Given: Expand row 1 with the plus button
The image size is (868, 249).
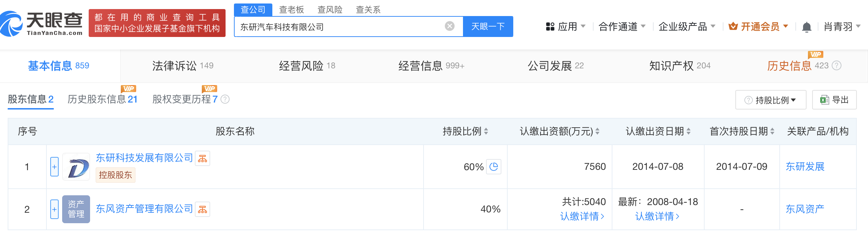Looking at the screenshot, I should pyautogui.click(x=54, y=167).
